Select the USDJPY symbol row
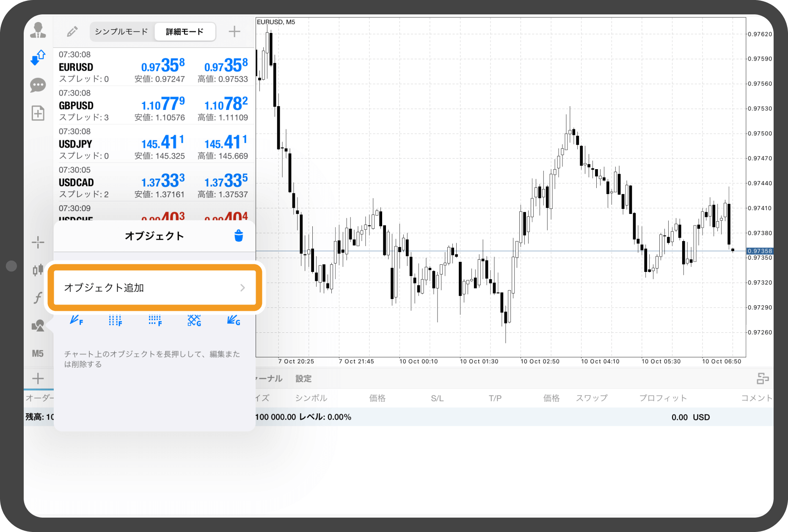 click(153, 144)
